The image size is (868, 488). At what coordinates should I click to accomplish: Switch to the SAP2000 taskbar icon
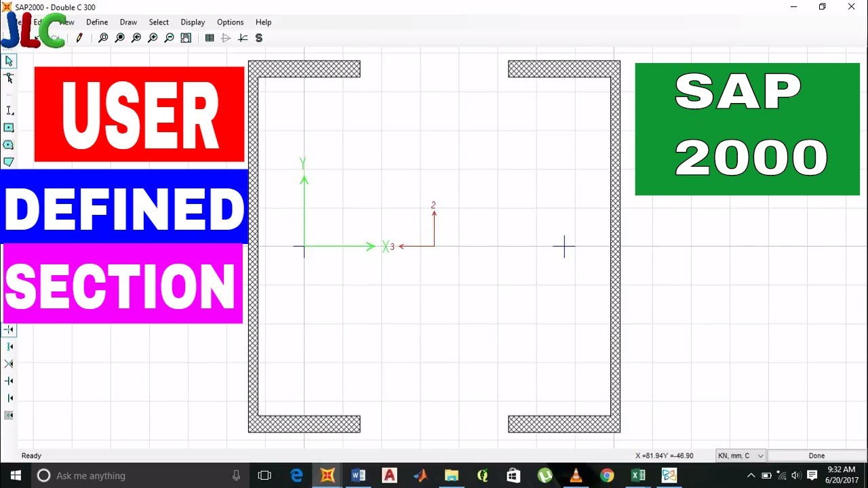[x=328, y=476]
